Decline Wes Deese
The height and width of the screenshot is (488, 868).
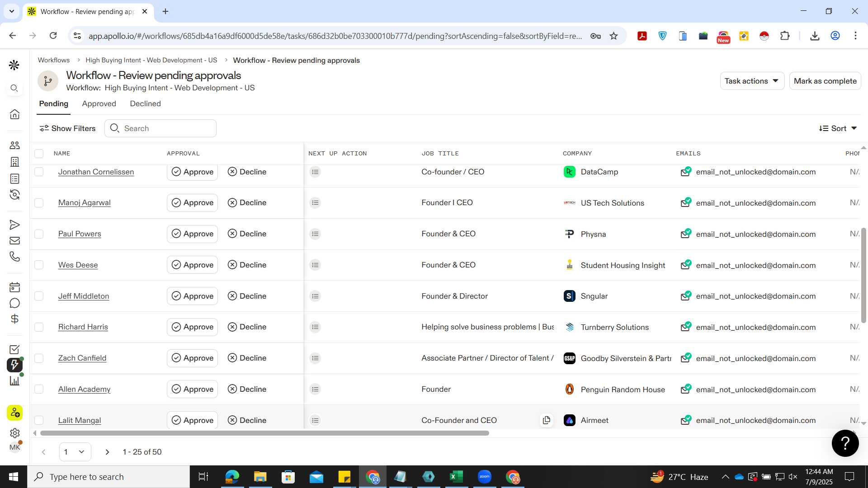point(247,265)
